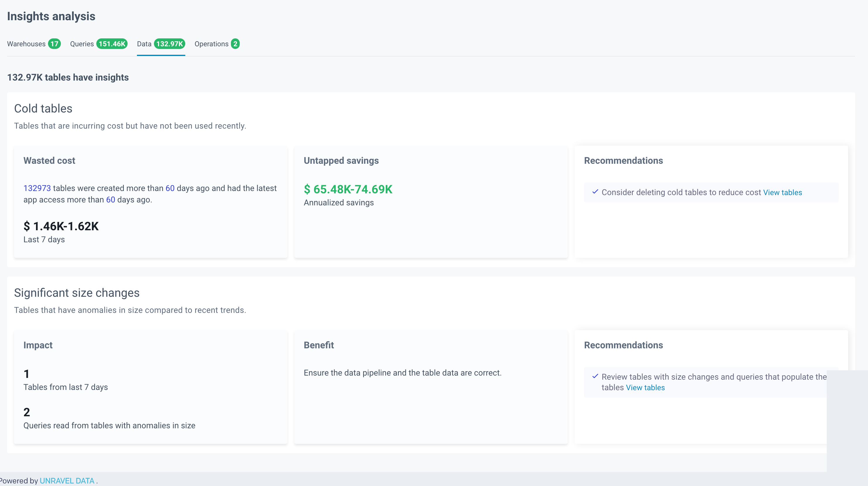Screen dimensions: 868x486
Task: Click the green 2 badge on Operations
Action: click(x=235, y=44)
